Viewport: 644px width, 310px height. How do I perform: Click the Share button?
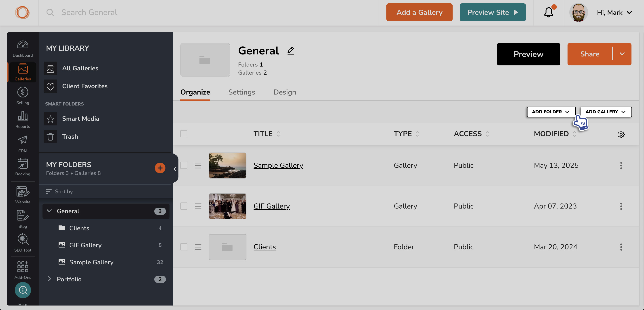click(590, 54)
